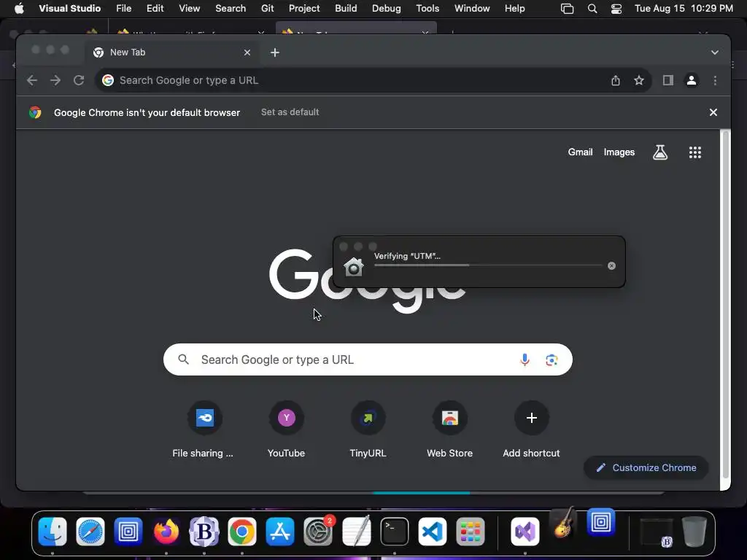Open the Gmail link
The height and width of the screenshot is (560, 747).
point(580,152)
